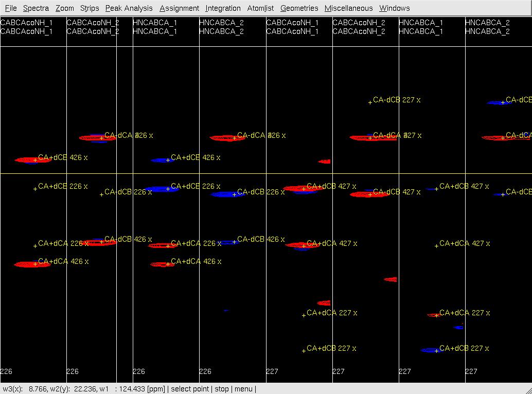
Task: Open the Windows menu
Action: coord(394,8)
